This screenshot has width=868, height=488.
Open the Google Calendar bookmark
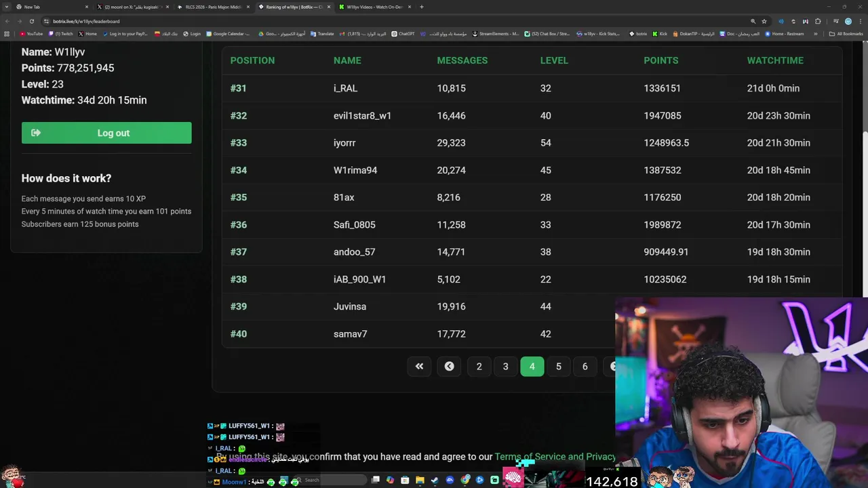point(228,34)
